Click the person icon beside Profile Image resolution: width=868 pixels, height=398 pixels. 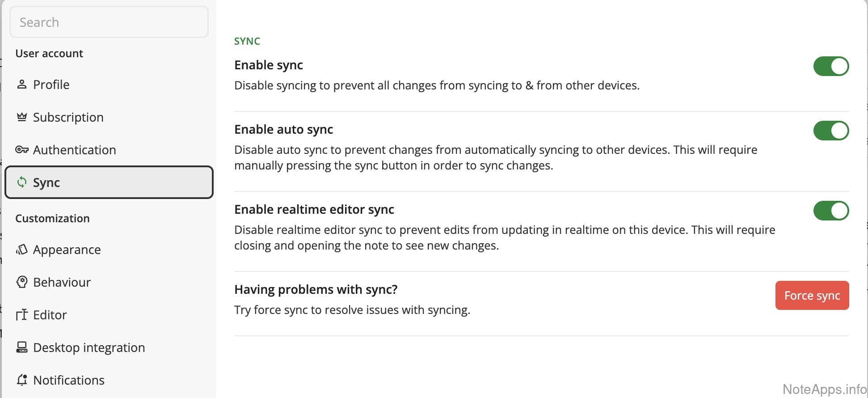pyautogui.click(x=21, y=85)
